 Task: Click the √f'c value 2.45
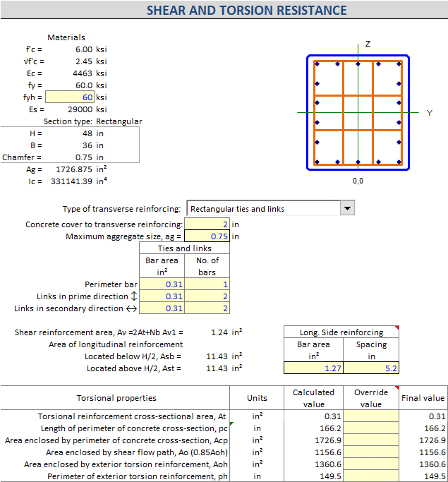[x=84, y=61]
